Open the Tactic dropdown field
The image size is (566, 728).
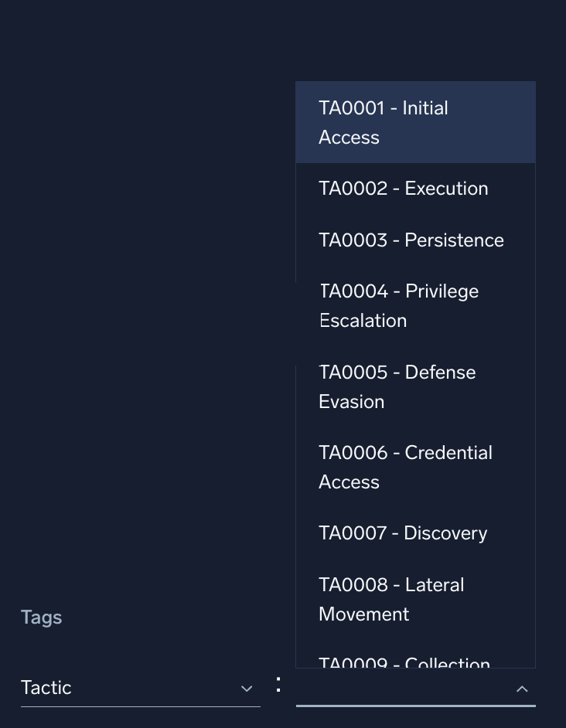click(139, 688)
